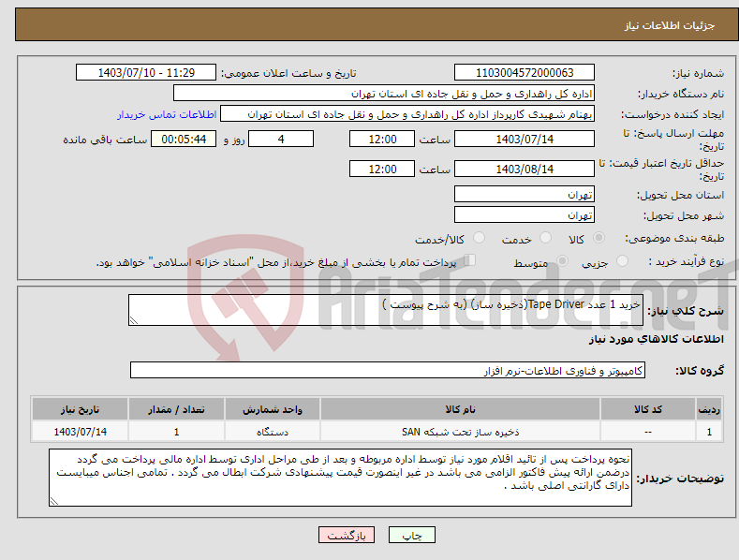The height and width of the screenshot is (560, 739).
Task: Click the table date cell 1403/07/14
Action: (81, 432)
